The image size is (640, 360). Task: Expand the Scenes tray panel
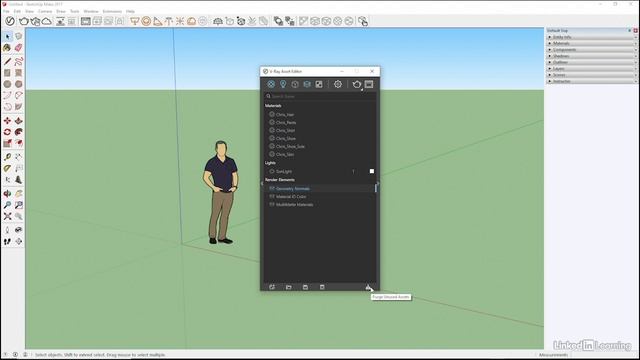[591, 75]
